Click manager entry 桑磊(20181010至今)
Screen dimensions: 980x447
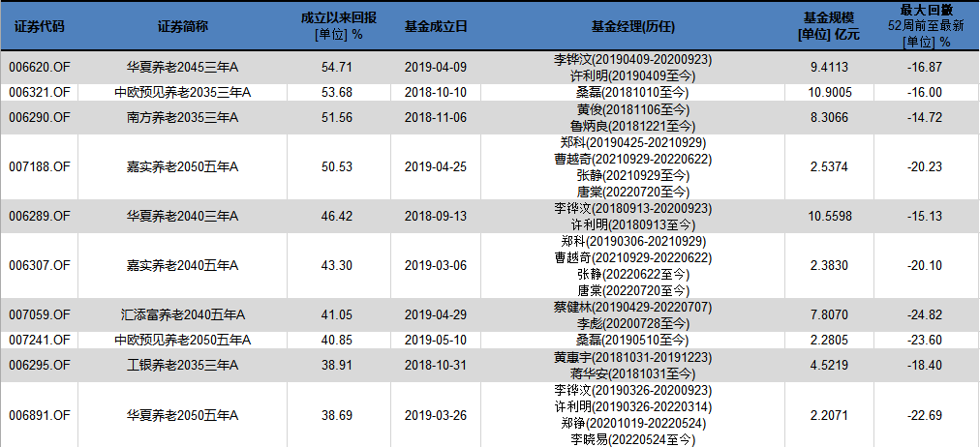coord(633,92)
